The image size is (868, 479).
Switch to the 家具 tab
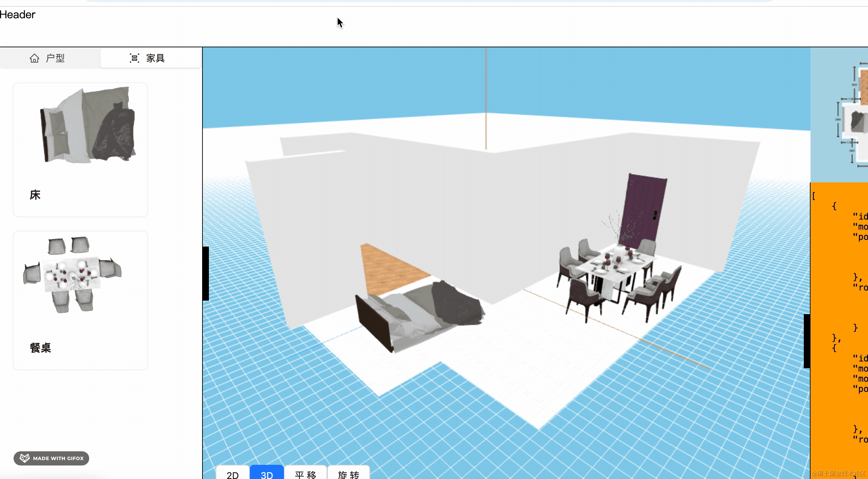pos(151,58)
